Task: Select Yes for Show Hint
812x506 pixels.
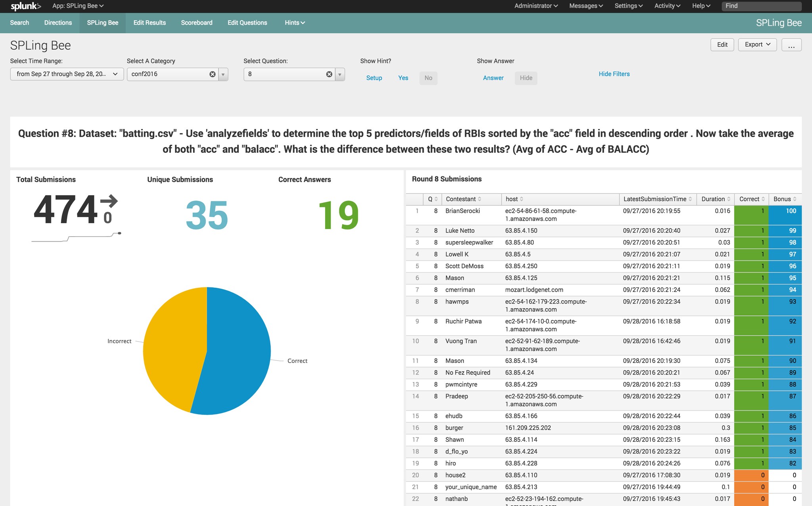Action: tap(403, 78)
